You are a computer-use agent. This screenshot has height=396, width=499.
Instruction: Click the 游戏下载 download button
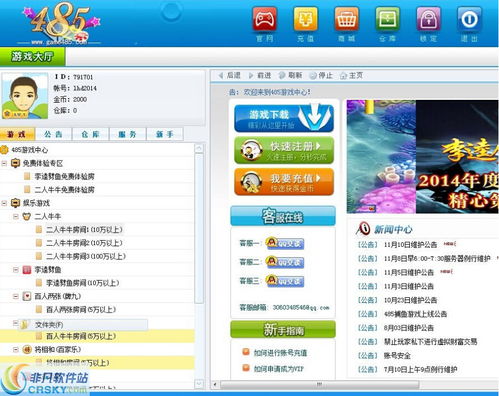pyautogui.click(x=284, y=118)
